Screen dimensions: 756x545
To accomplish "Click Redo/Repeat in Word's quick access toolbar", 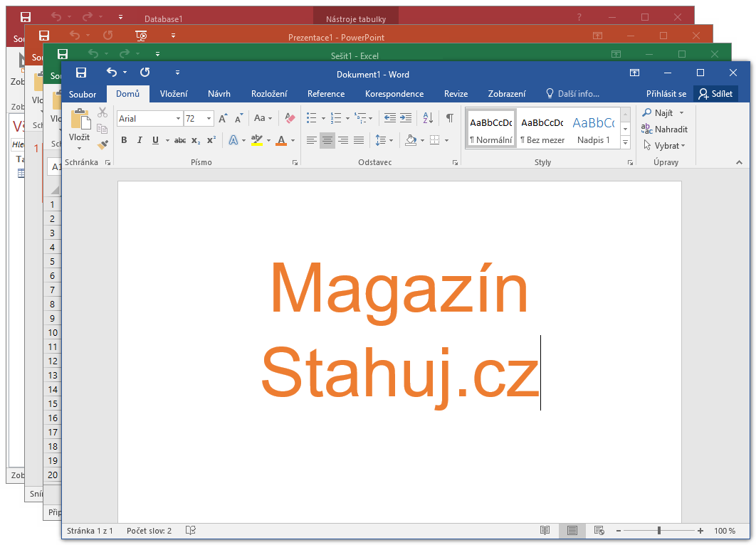I will [145, 73].
